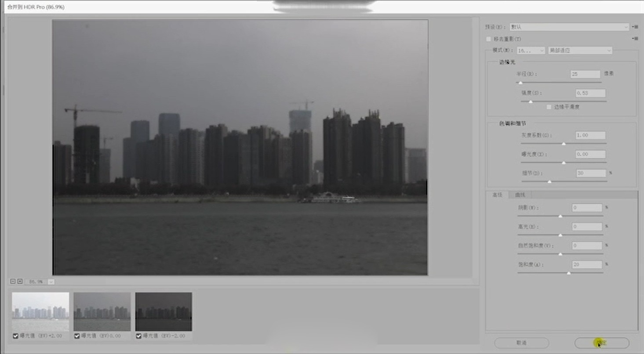
Task: Uncheck the -2.00 EV exposure image
Action: (139, 336)
